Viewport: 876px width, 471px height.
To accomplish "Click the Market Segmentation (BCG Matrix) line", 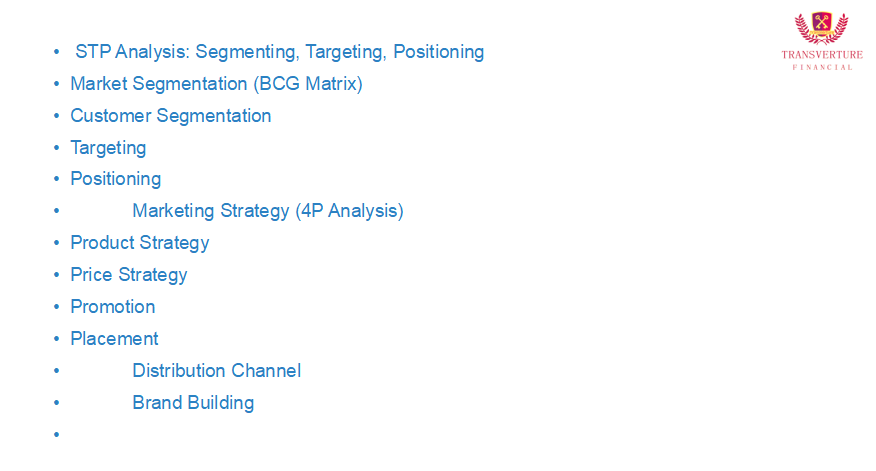I will pos(216,84).
